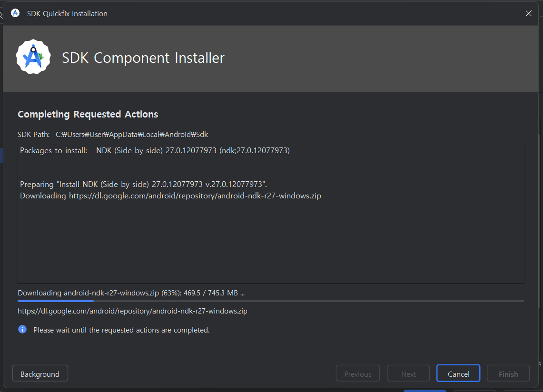The width and height of the screenshot is (543, 392).
Task: Click the download status text showing 63%
Action: 131,293
